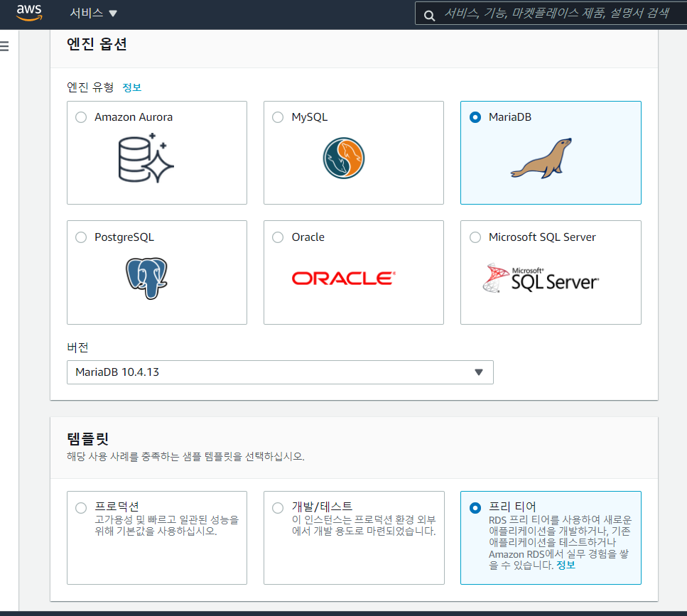Select the MariaDB radio button
687x616 pixels.
point(475,117)
